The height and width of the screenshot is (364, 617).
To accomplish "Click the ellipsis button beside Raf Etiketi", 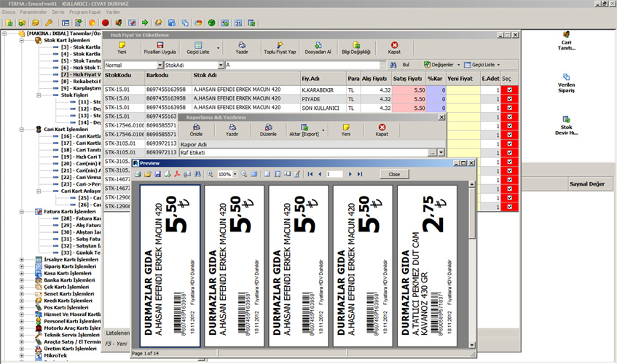I will [433, 153].
